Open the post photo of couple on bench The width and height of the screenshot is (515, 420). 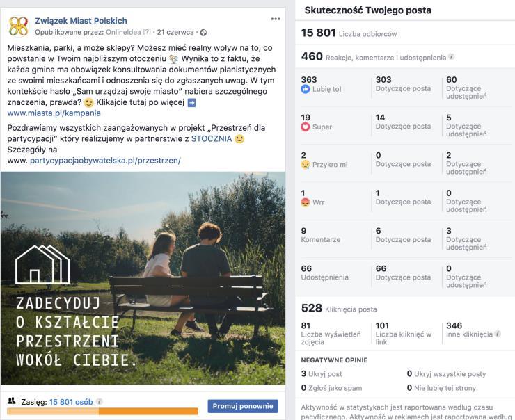click(143, 278)
